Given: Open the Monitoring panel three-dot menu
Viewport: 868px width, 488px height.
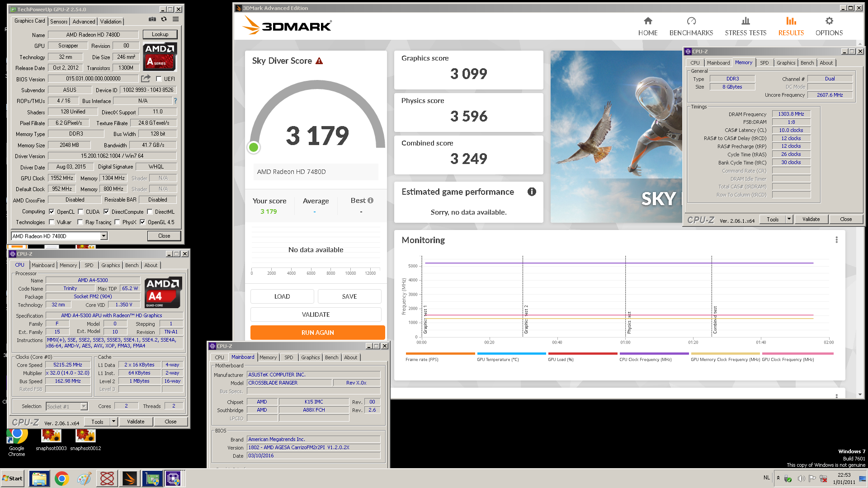Looking at the screenshot, I should [836, 240].
